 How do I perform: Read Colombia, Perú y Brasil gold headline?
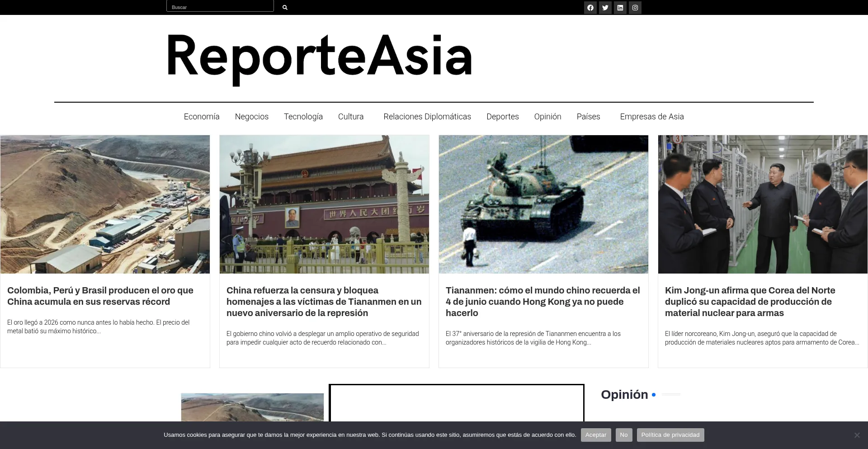[x=100, y=296]
